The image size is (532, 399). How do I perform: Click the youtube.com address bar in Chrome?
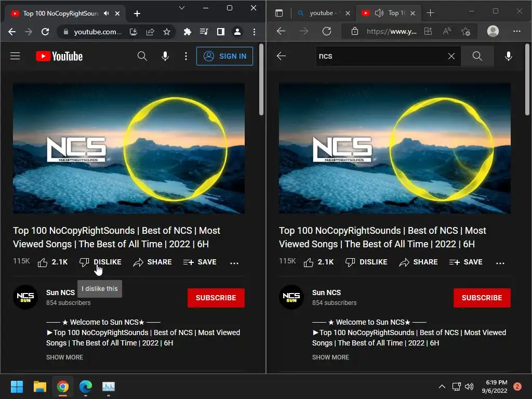pos(97,32)
